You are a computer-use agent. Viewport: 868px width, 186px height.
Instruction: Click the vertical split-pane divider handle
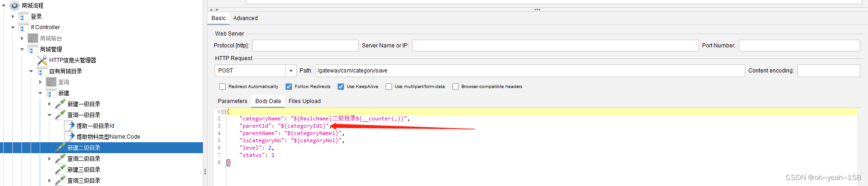205,172
